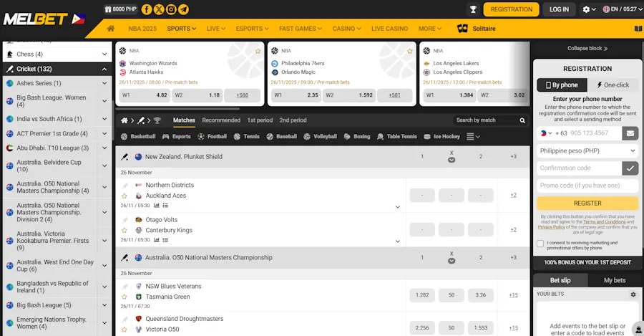Click envelope send-code button by phone field

[630, 133]
